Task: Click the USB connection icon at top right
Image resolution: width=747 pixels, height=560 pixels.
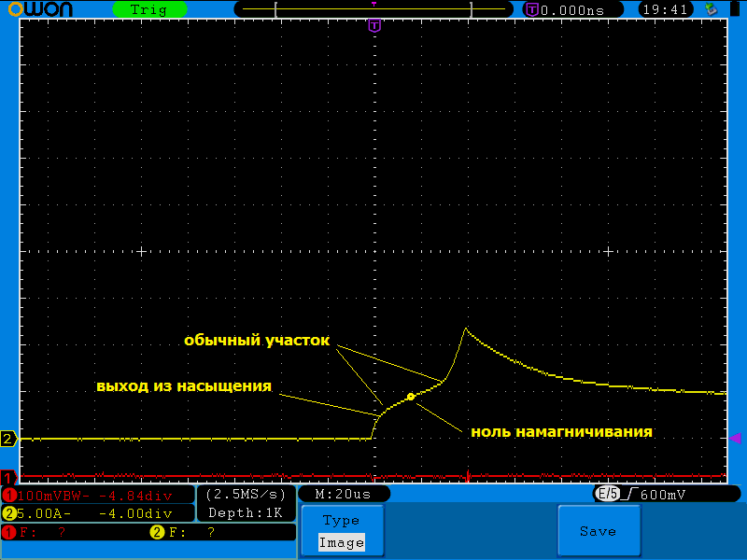Action: 712,9
